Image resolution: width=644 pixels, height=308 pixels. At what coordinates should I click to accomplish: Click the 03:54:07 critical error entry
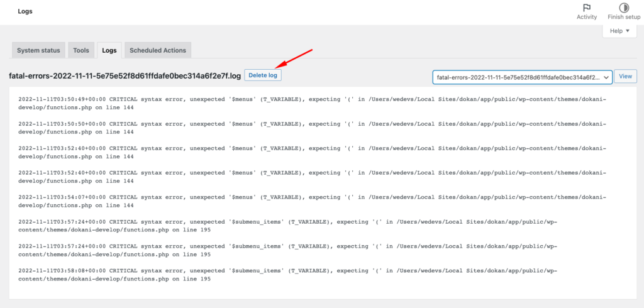tap(312, 201)
